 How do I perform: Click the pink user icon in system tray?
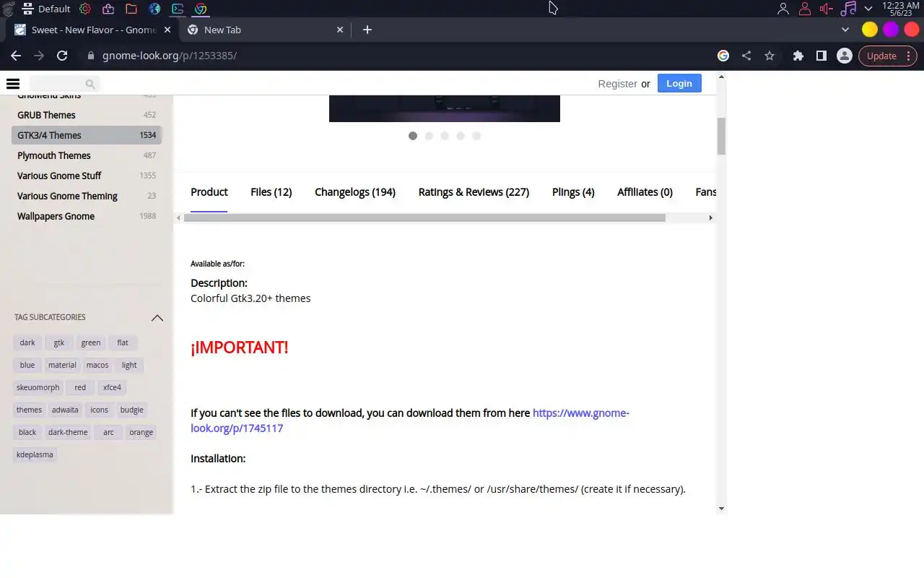[805, 9]
